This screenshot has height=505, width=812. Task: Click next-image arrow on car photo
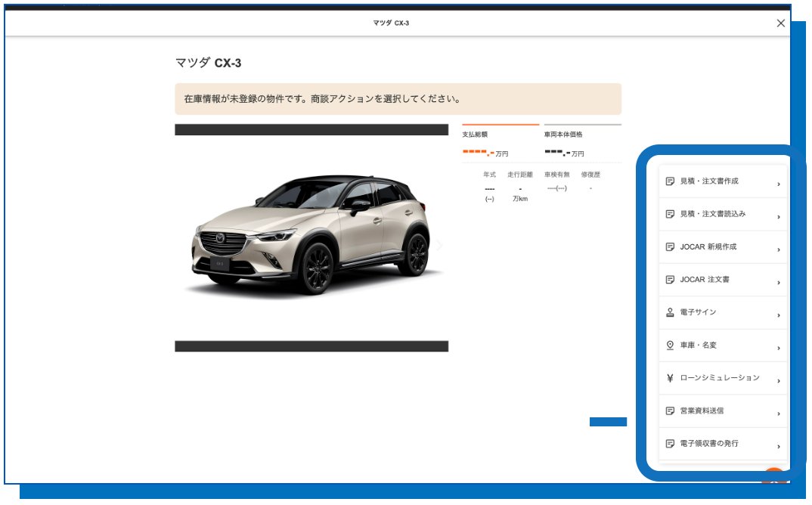click(x=439, y=245)
